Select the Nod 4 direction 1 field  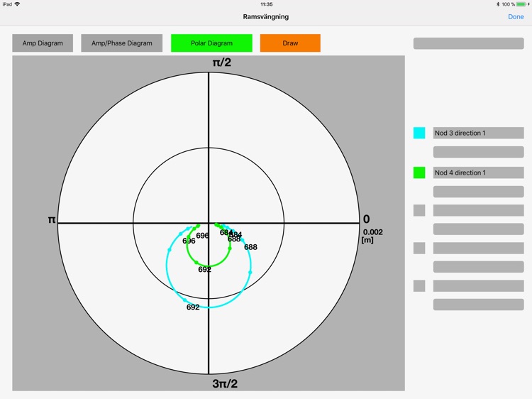point(478,173)
